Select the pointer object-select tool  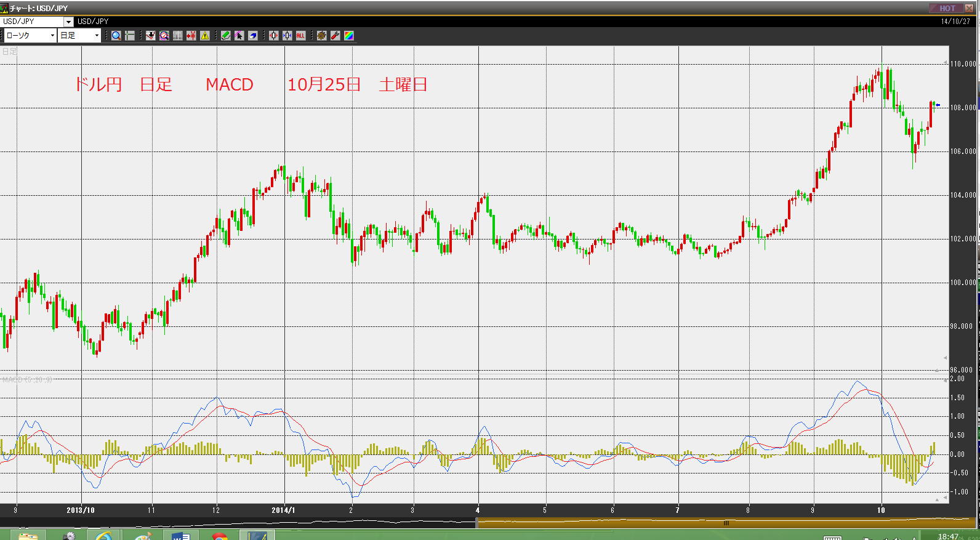click(x=239, y=36)
